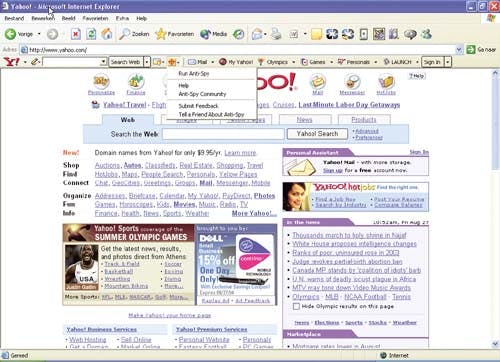Expand the Back button history arrow
Viewport: 500px width, 362px height.
click(39, 34)
